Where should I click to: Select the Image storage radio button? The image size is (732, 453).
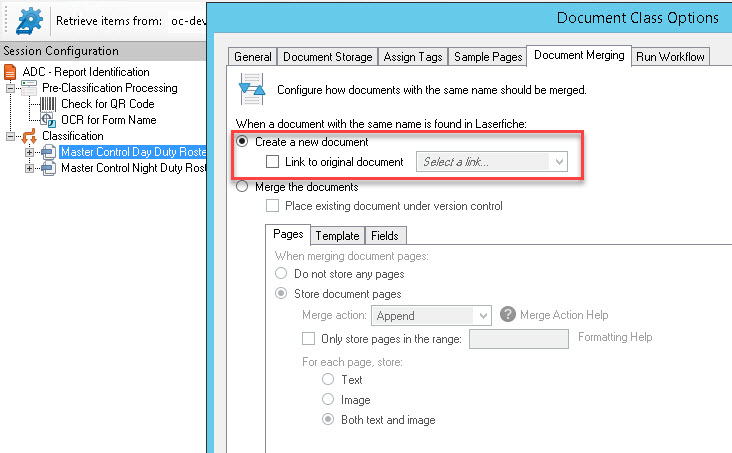click(328, 399)
